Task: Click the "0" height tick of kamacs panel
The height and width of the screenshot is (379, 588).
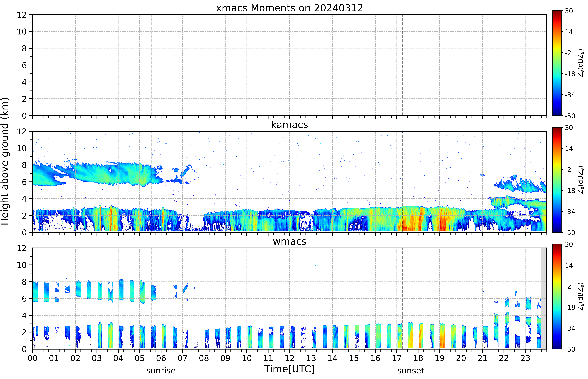Action: [24, 232]
